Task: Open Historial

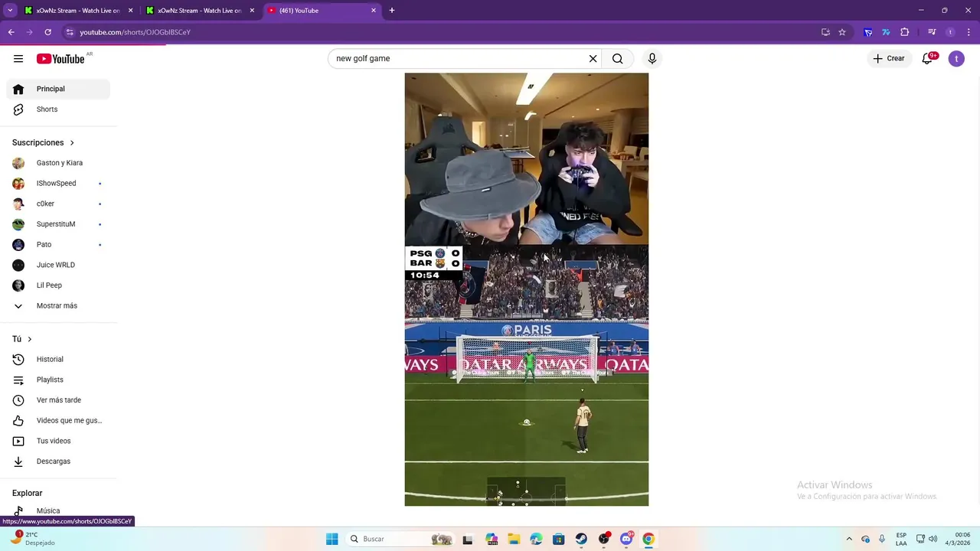Action: [x=58, y=360]
